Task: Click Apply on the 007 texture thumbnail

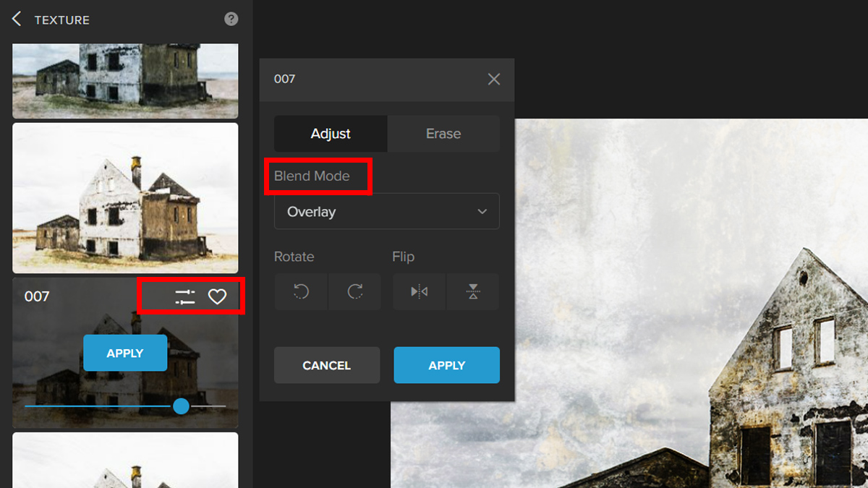Action: (125, 353)
